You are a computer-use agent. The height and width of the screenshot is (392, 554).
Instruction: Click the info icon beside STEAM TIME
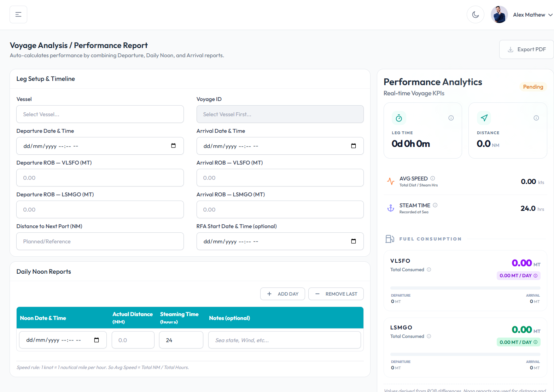click(x=435, y=205)
